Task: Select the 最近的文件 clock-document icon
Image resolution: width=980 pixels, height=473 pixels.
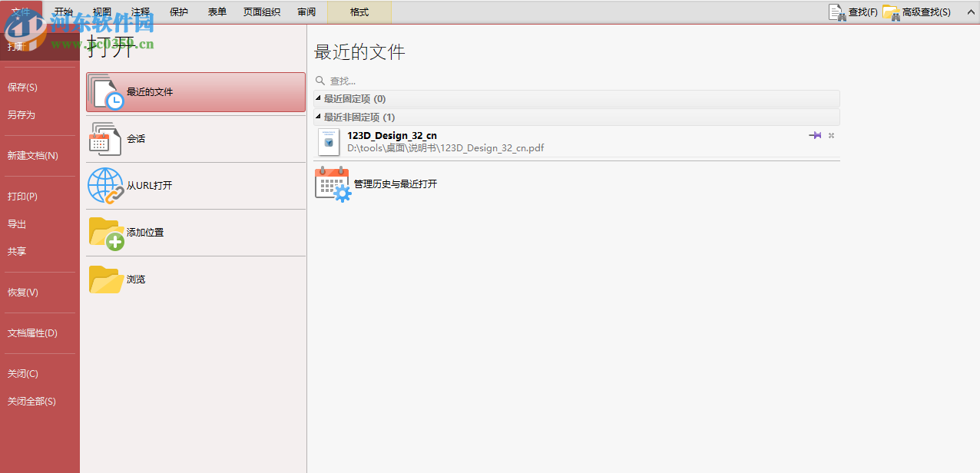Action: 106,91
